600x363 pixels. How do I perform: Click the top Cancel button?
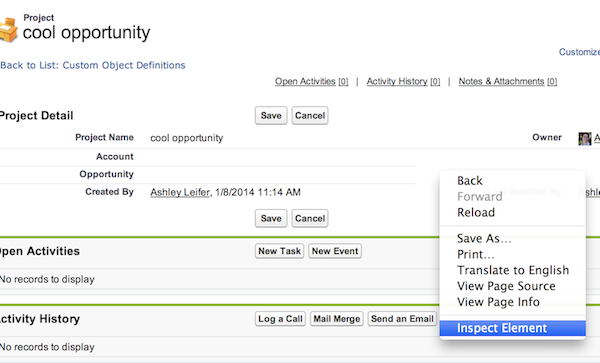(310, 116)
